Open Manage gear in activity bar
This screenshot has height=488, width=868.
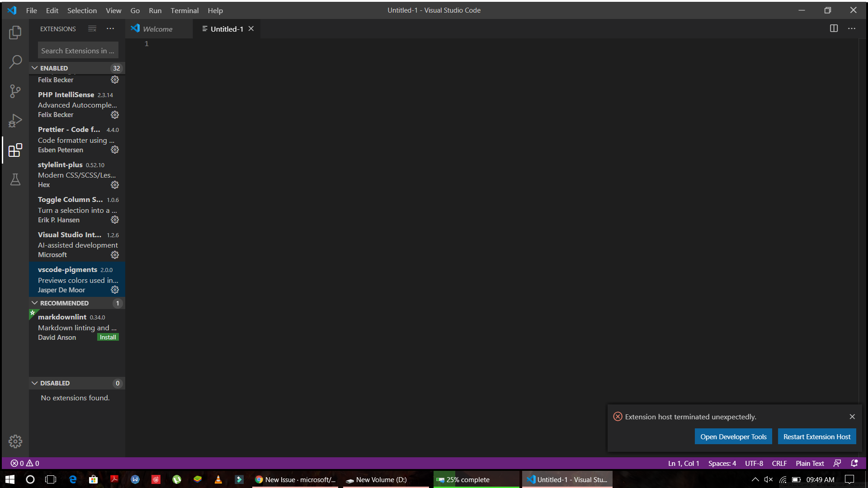tap(15, 441)
